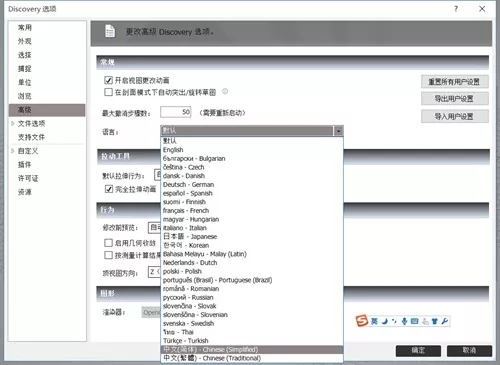Click 导入用户设置 button
This screenshot has height=365, width=500.
(455, 116)
